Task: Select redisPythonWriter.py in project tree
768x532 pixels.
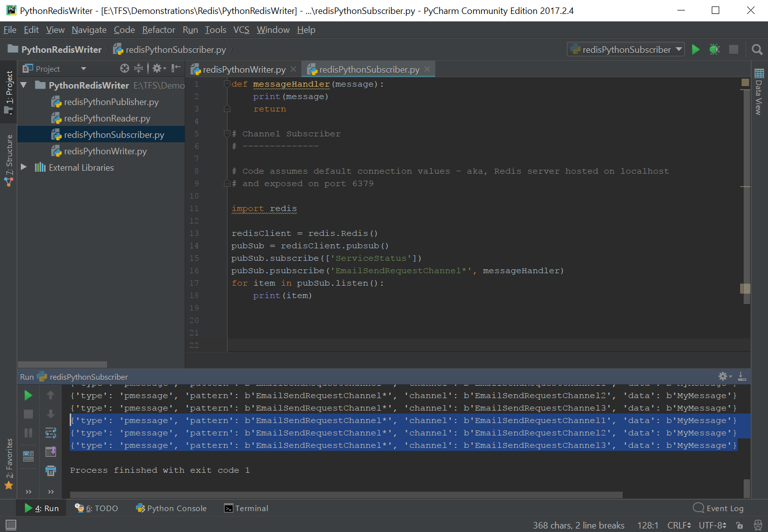Action: point(99,151)
